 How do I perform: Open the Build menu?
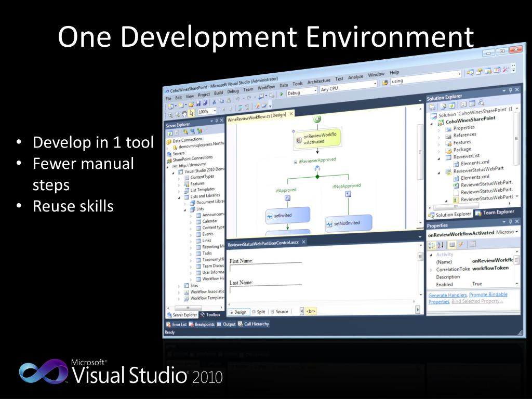(x=219, y=93)
